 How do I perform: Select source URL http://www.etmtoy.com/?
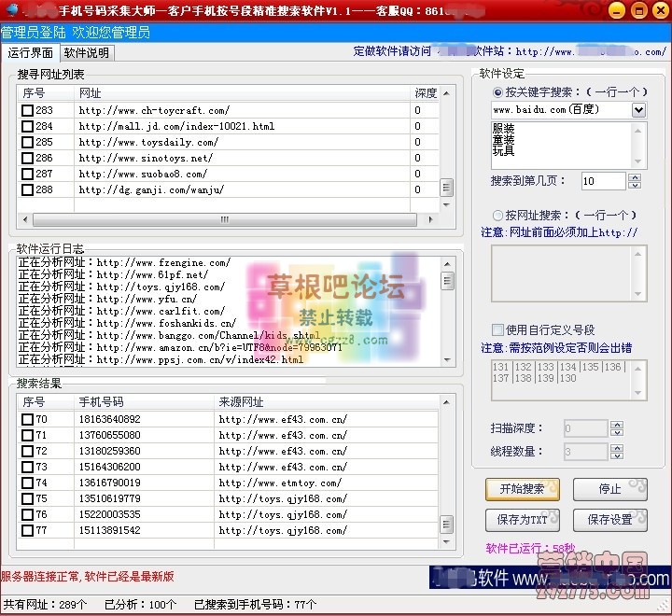coord(280,483)
